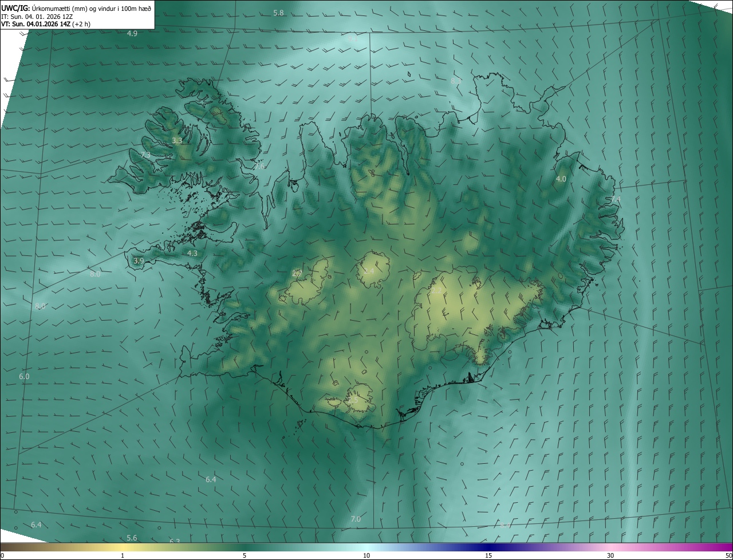Click the map value label 4.3
The height and width of the screenshot is (560, 733).
click(x=192, y=253)
